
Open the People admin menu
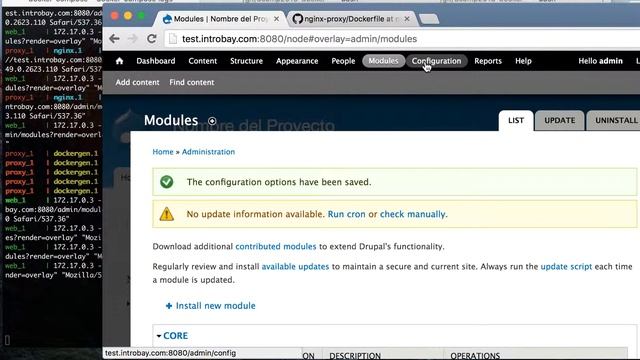tap(343, 61)
